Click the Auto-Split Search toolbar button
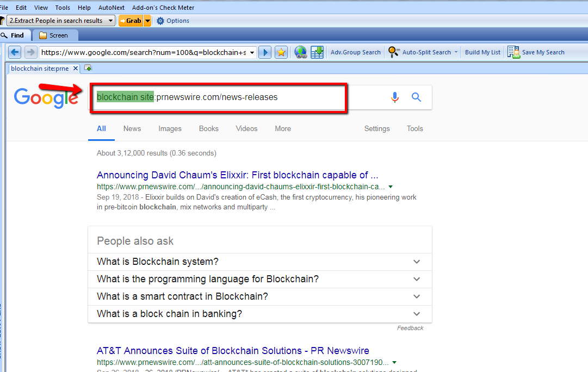This screenshot has height=372, width=588. coord(419,52)
